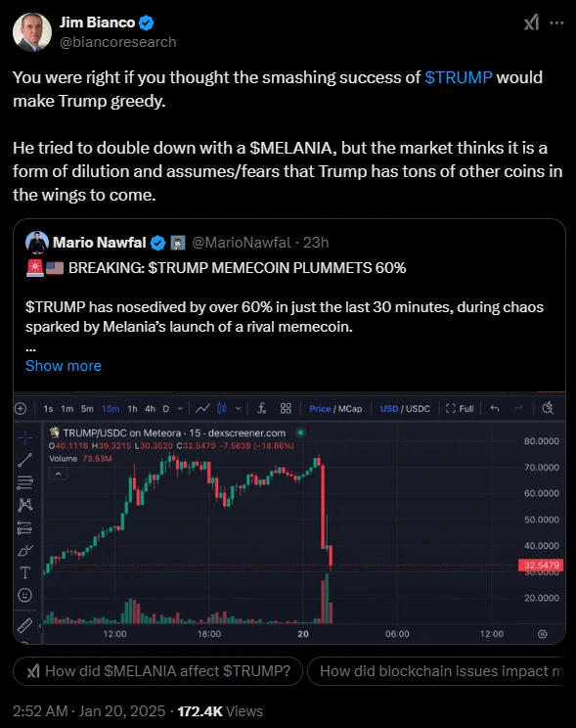Screen dimensions: 576x728
Task: Click the fx indicators icon
Action: 262,408
